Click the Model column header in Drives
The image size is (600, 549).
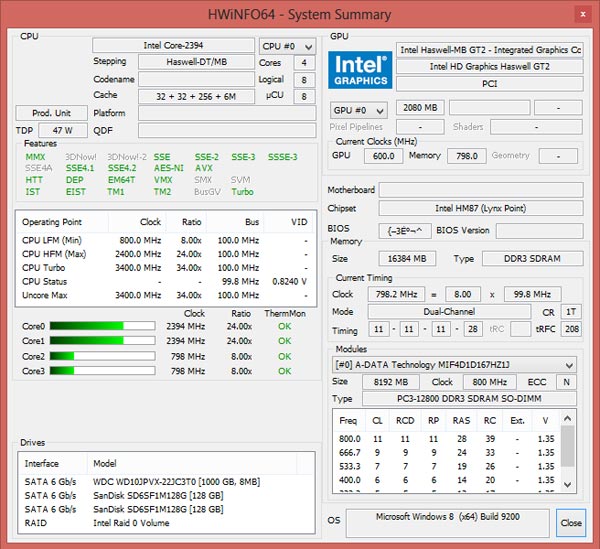[192, 464]
